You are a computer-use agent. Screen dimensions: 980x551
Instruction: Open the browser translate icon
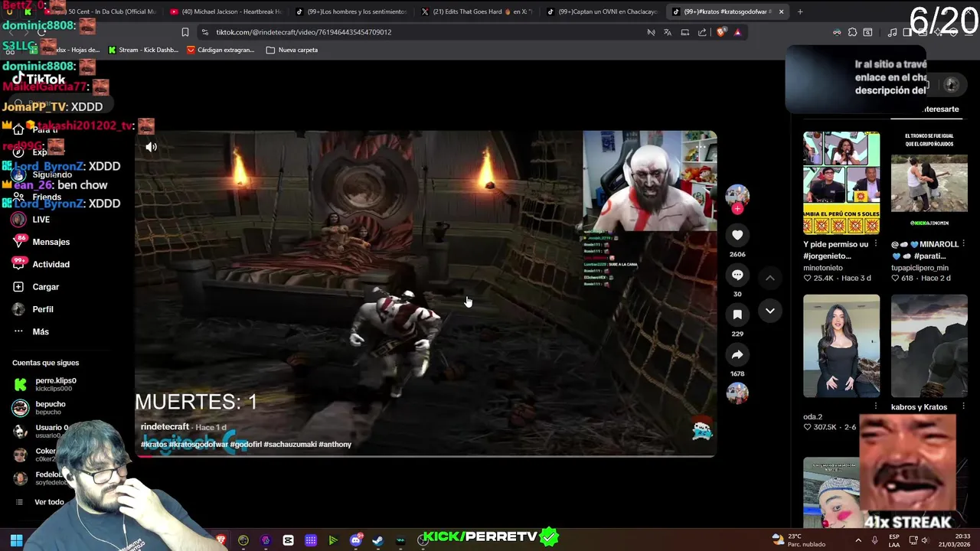(x=668, y=32)
